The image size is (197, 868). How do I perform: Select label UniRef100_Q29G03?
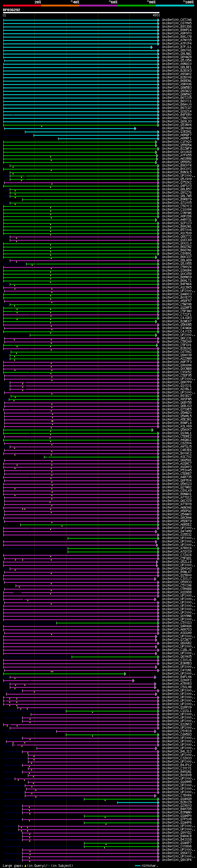point(177,805)
